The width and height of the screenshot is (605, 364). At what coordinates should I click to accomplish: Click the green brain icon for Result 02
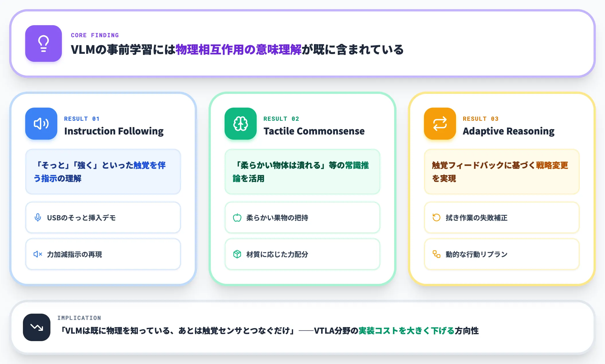pyautogui.click(x=241, y=124)
